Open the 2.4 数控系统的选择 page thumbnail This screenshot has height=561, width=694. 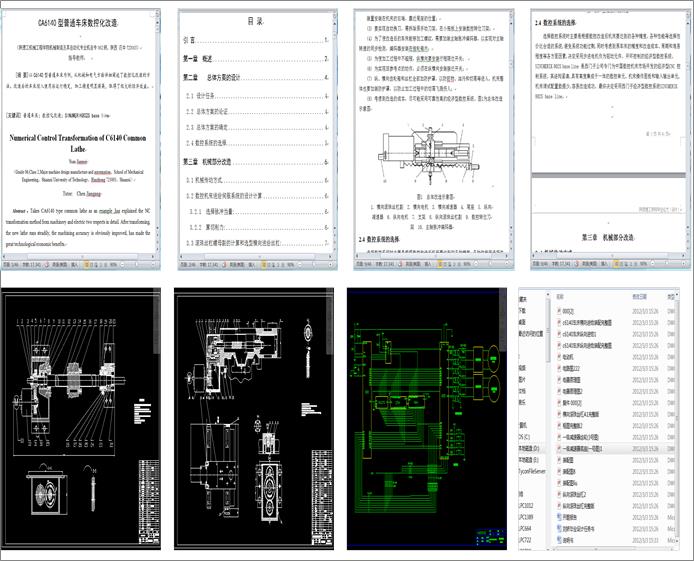coord(611,139)
